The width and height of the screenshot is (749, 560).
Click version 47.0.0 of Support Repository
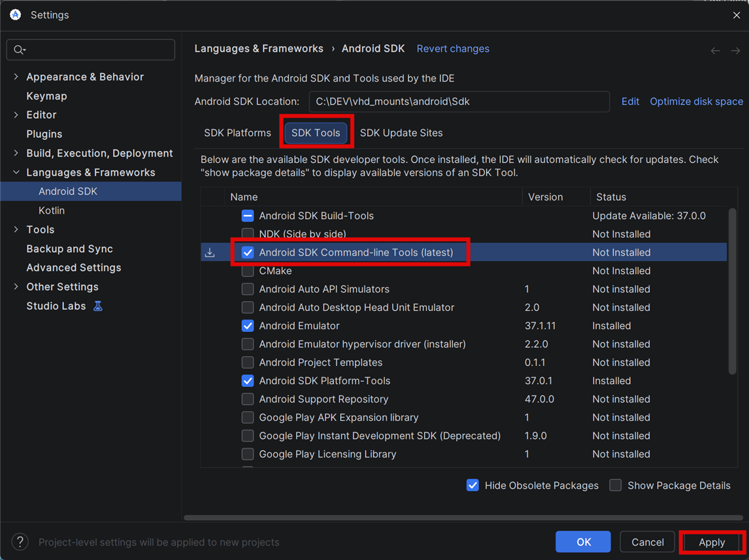539,399
